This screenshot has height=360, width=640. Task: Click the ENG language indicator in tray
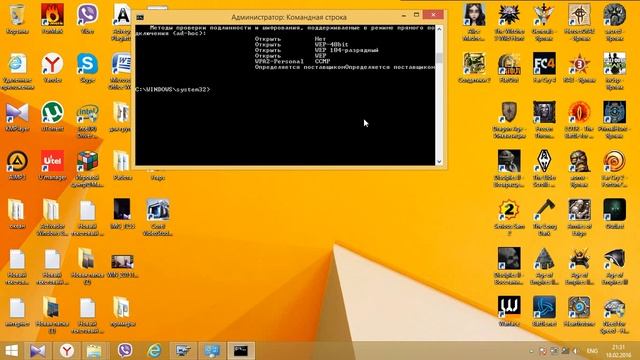(592, 351)
